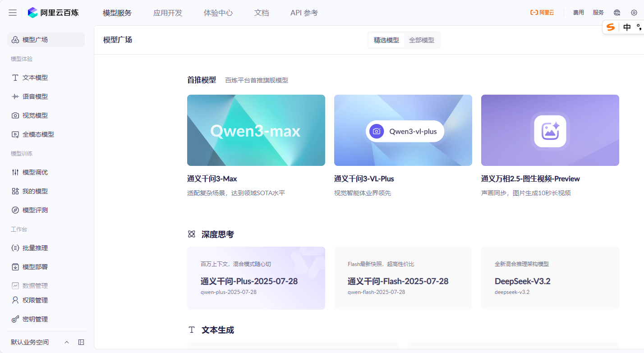Click the 深度思考 atom icon
This screenshot has width=644, height=353.
tap(192, 234)
